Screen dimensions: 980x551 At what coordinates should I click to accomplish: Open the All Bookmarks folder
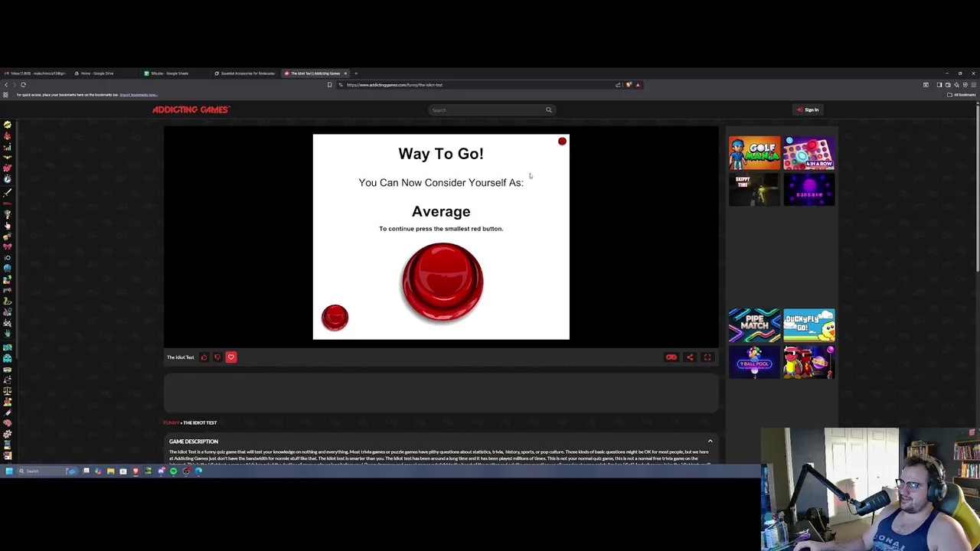click(x=962, y=95)
